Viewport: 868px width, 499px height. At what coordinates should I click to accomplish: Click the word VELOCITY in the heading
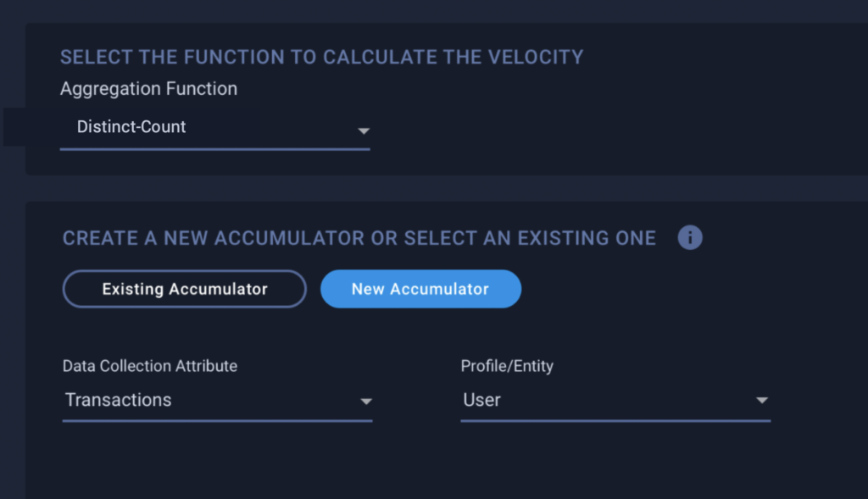point(536,57)
